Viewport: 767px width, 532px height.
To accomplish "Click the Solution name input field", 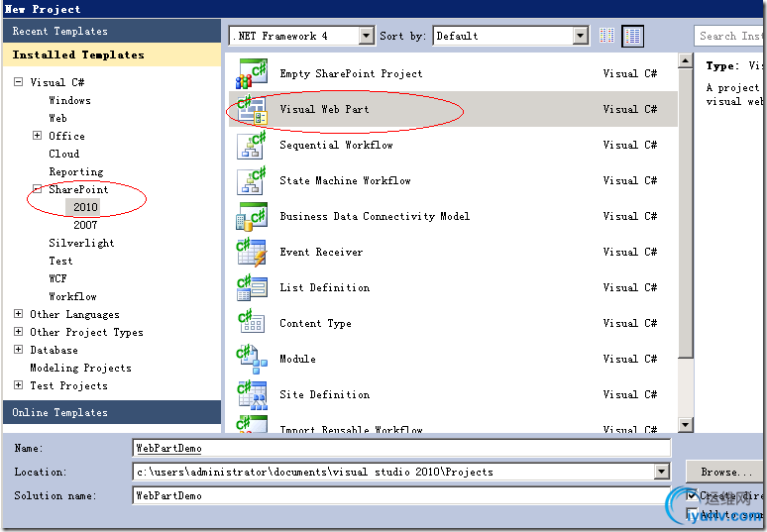I will point(401,495).
